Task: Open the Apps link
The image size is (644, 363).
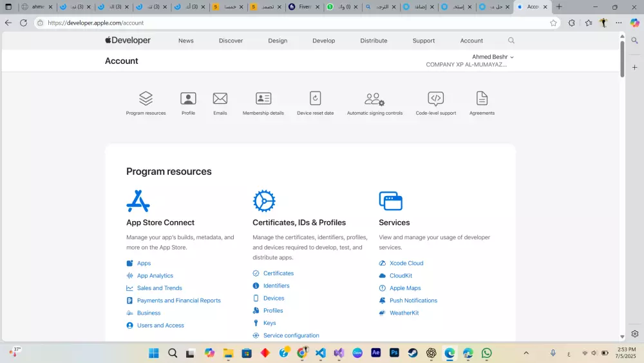Action: (144, 263)
